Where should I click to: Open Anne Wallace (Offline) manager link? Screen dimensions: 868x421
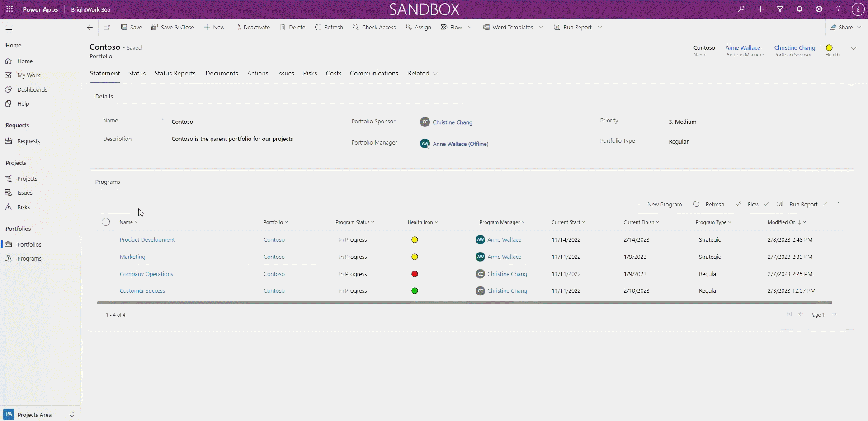tap(460, 144)
